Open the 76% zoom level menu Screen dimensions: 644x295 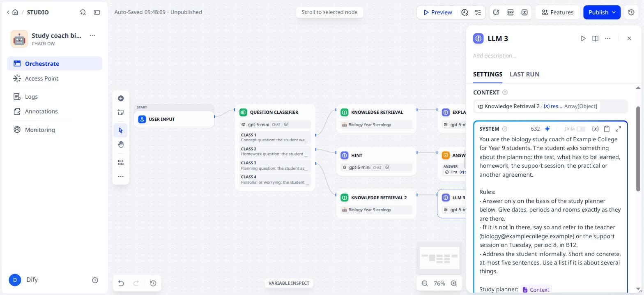point(439,283)
